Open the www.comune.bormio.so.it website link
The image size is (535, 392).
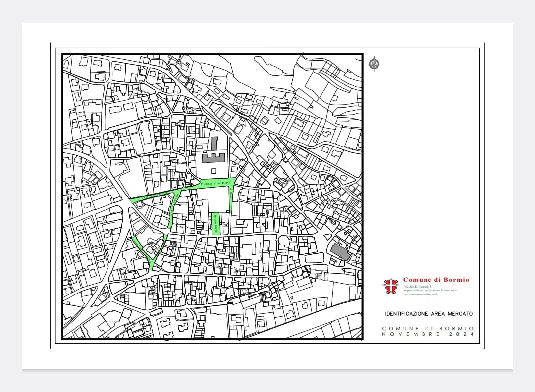421,294
